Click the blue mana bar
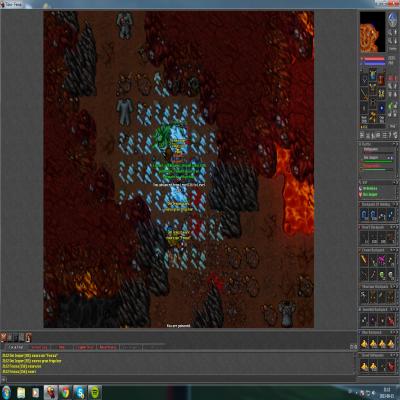This screenshot has height=400, width=400. coord(374,63)
